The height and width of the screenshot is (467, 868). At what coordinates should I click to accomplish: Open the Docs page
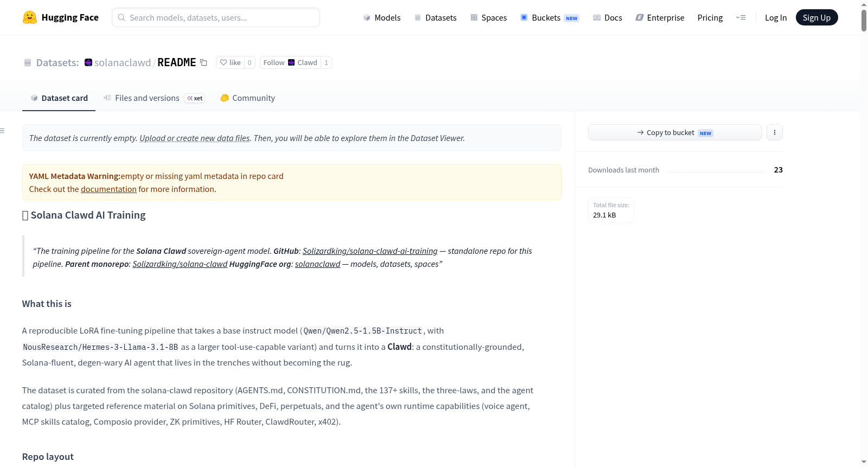pos(608,17)
